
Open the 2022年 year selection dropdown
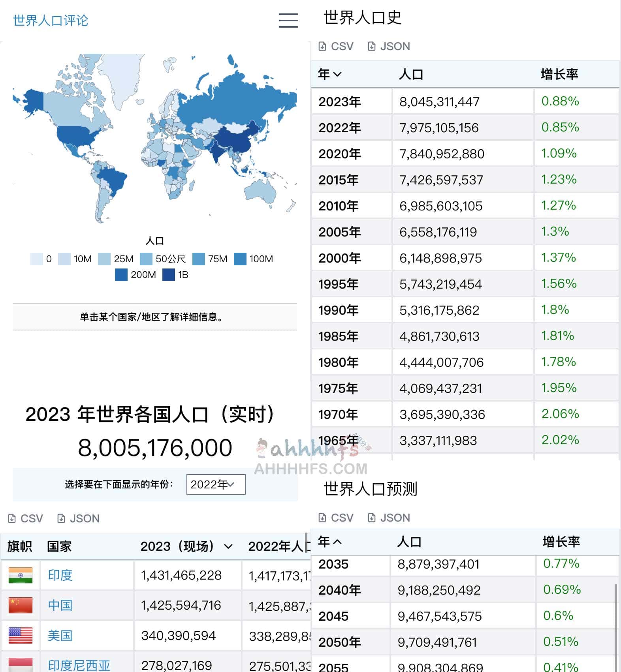pos(216,484)
